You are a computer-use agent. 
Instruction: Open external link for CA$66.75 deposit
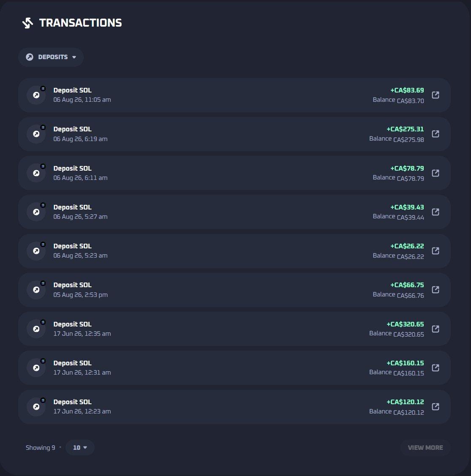436,290
